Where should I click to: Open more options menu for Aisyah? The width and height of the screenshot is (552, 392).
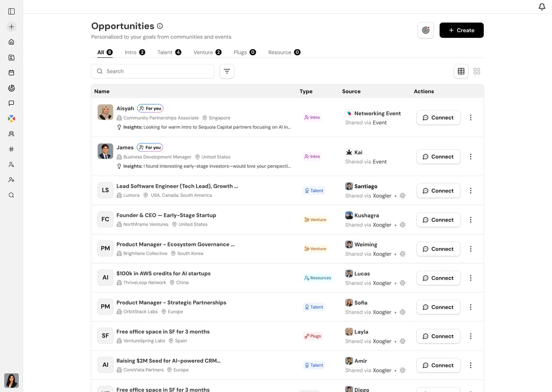click(470, 118)
